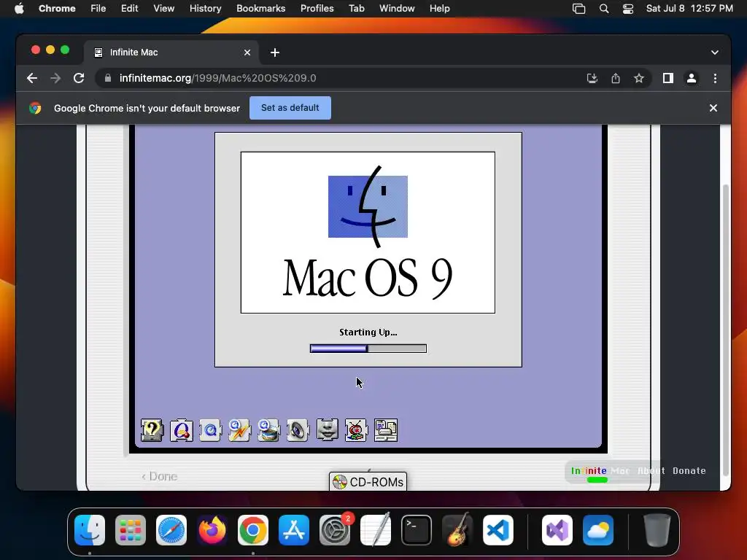The width and height of the screenshot is (747, 560).
Task: Open the Help menu
Action: coord(439,9)
